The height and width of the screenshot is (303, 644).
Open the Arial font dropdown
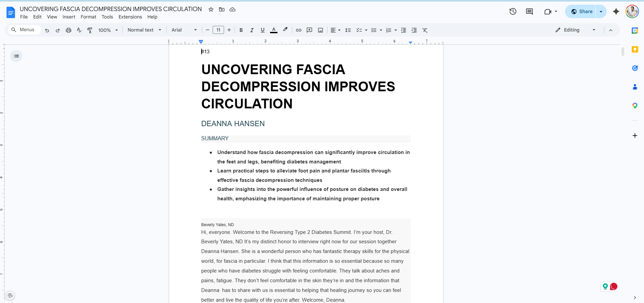[184, 30]
